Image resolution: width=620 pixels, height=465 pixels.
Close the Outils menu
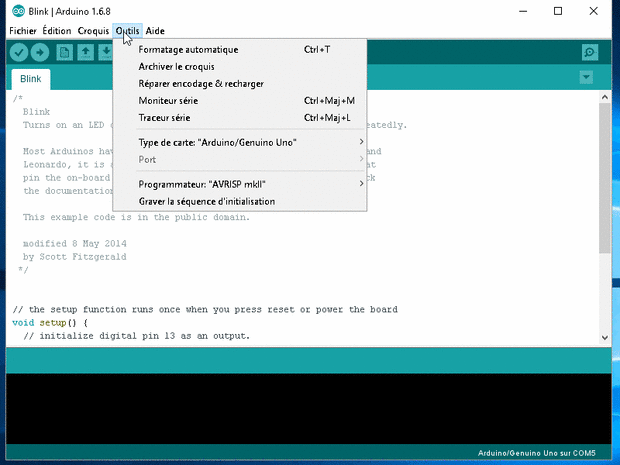pyautogui.click(x=127, y=31)
